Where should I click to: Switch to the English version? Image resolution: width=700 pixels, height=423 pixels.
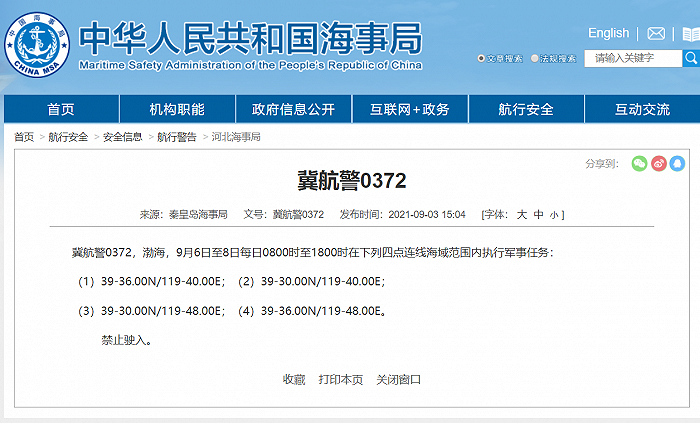[608, 33]
